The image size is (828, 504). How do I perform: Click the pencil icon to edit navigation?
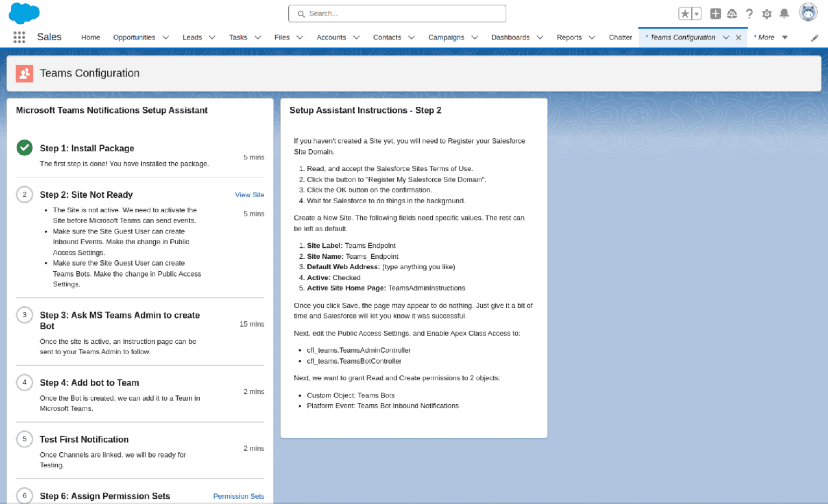[x=815, y=38]
